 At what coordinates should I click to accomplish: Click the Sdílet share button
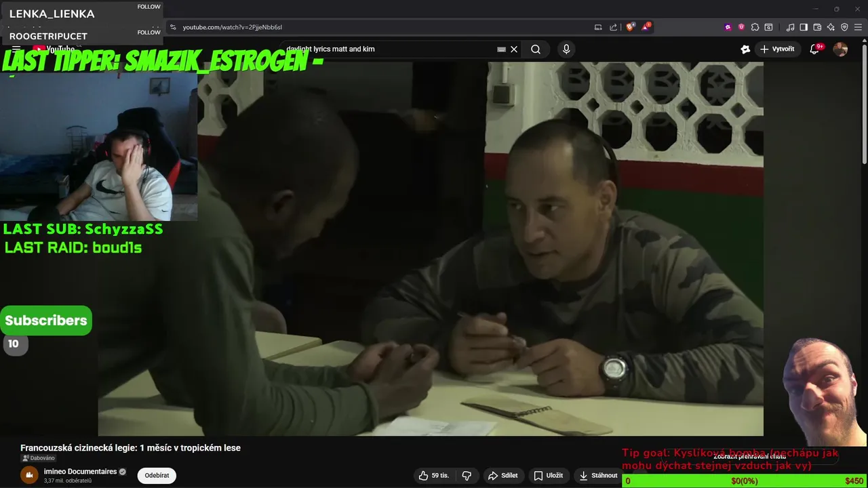coord(503,476)
